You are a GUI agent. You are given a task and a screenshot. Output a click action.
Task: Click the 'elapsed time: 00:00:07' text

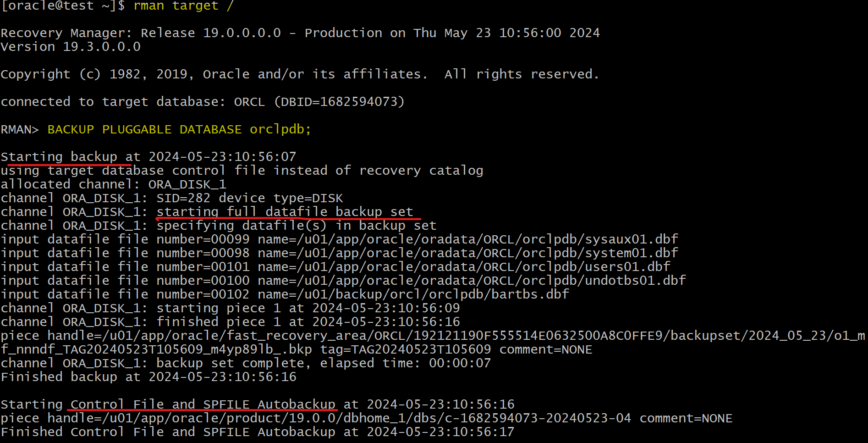pyautogui.click(x=406, y=364)
